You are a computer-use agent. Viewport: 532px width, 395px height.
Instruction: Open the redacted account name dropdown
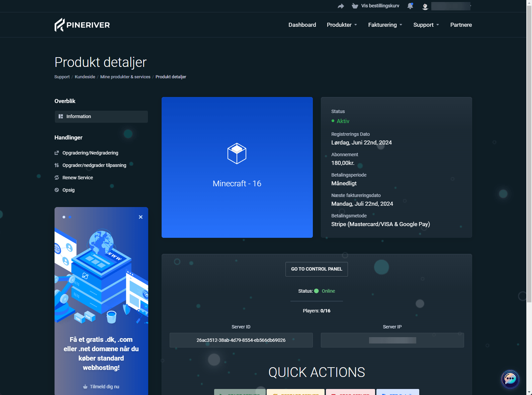click(x=451, y=6)
